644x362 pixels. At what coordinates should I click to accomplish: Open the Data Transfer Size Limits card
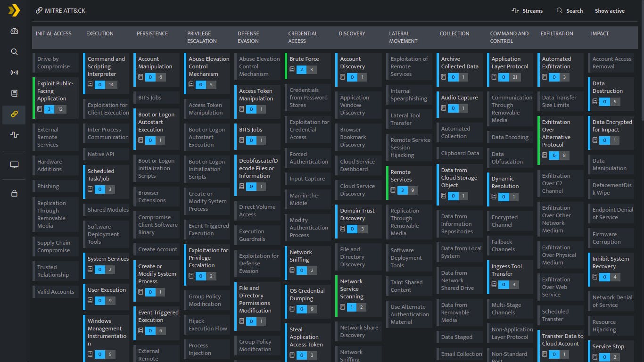click(561, 101)
